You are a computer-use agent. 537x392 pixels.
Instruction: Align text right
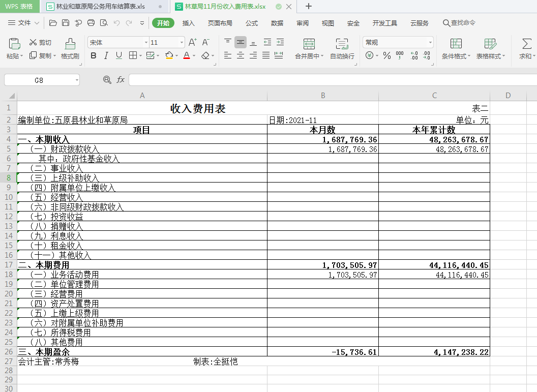tap(253, 55)
